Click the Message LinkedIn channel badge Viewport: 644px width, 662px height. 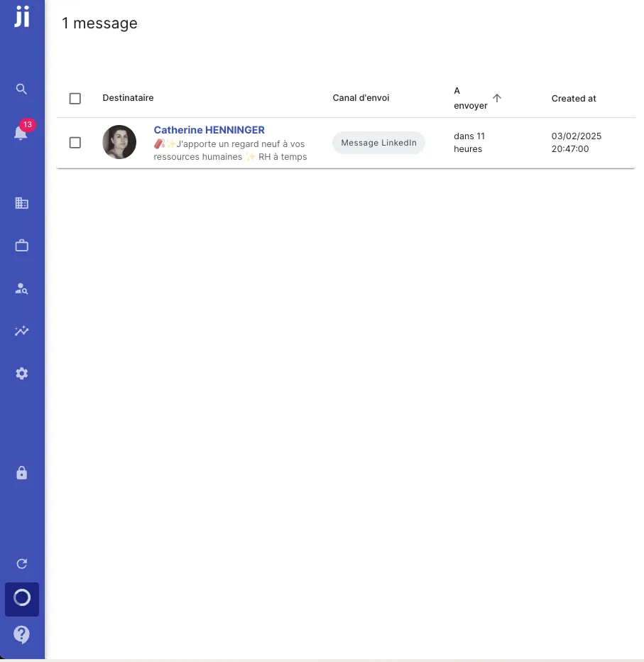[378, 143]
